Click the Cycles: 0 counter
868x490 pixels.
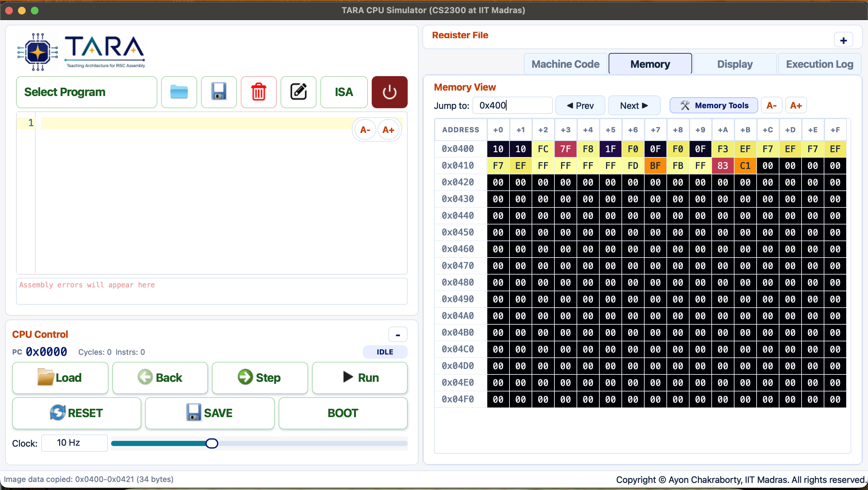click(95, 352)
